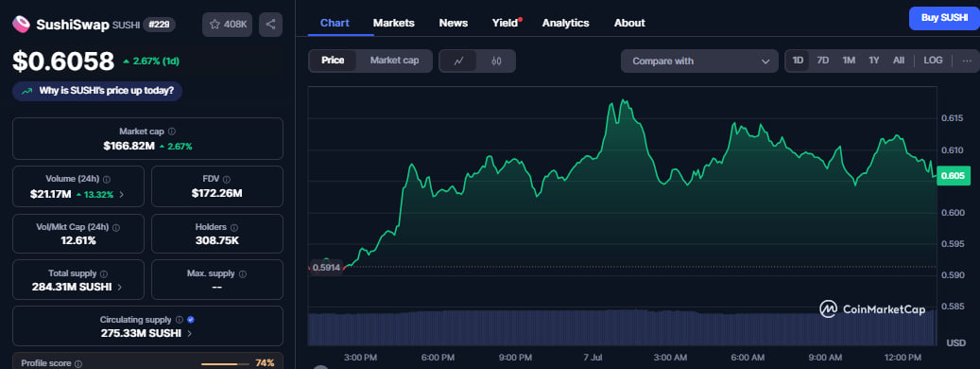The width and height of the screenshot is (980, 369).
Task: Select the All time range
Action: click(x=899, y=61)
